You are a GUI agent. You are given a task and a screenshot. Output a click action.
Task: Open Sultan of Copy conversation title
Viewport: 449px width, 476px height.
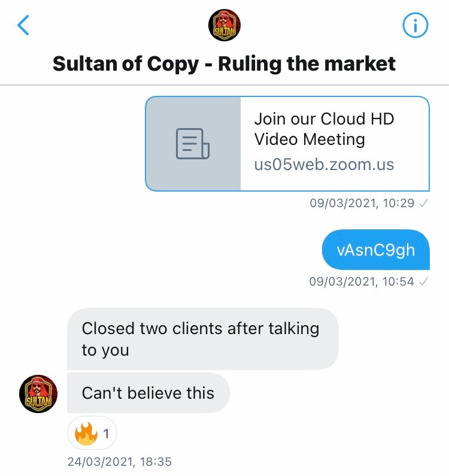pyautogui.click(x=224, y=63)
